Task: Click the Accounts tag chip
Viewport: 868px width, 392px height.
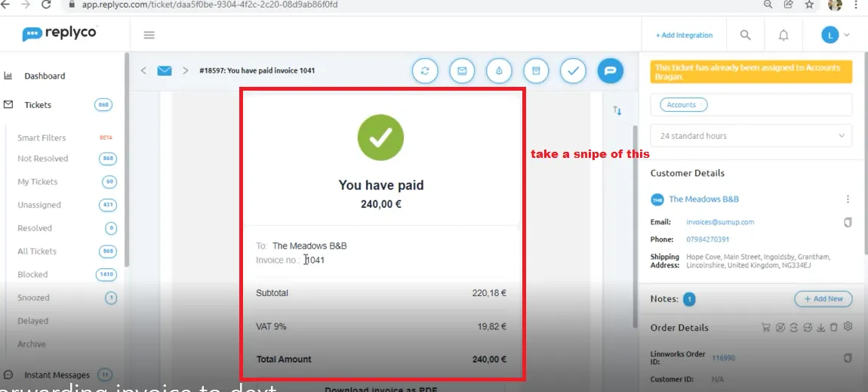Action: (x=684, y=105)
